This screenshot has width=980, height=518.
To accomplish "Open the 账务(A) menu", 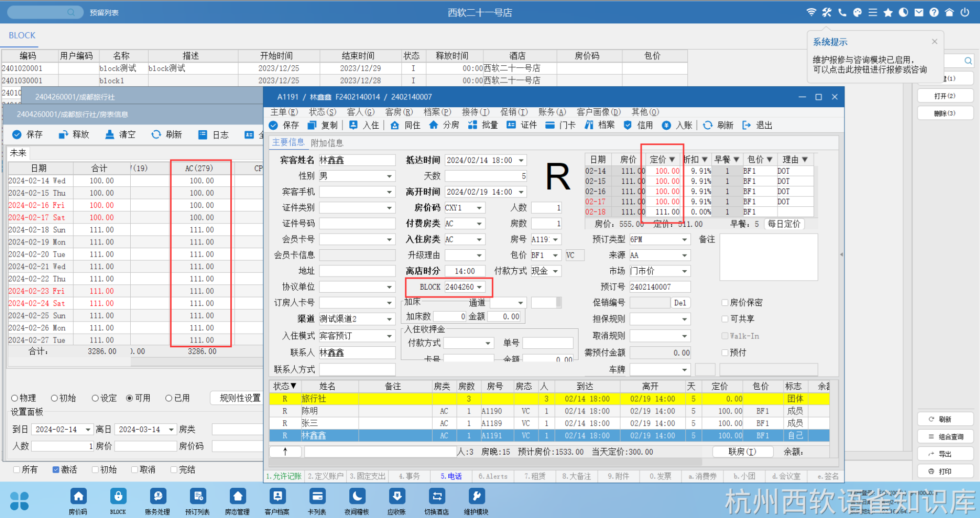I will point(552,112).
